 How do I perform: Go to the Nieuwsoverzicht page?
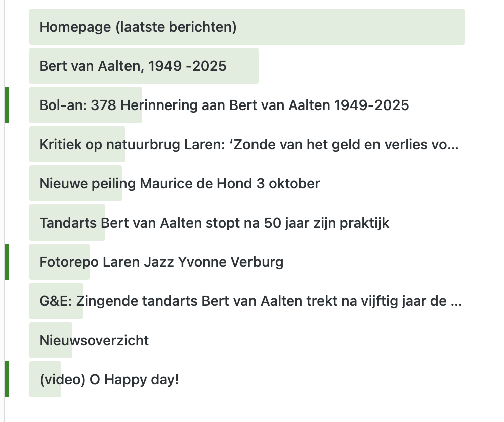point(94,340)
